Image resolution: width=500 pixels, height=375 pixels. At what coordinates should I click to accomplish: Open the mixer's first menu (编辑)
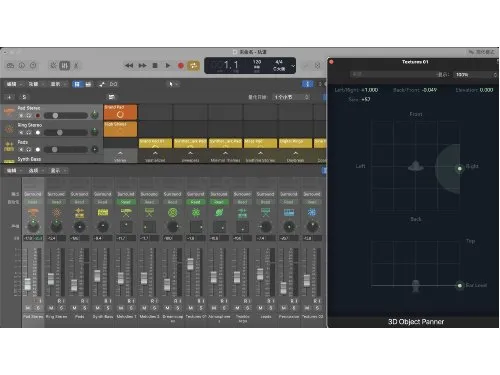(14, 171)
